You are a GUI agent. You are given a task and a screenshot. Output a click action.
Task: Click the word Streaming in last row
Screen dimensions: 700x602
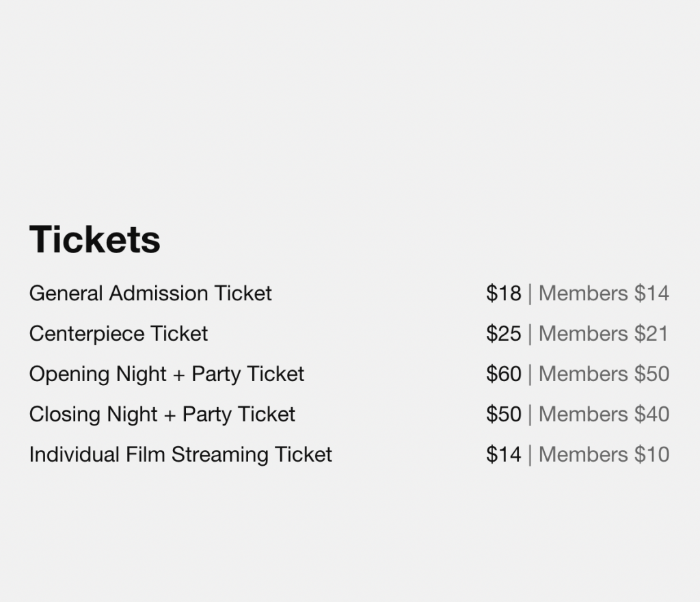coord(219,456)
